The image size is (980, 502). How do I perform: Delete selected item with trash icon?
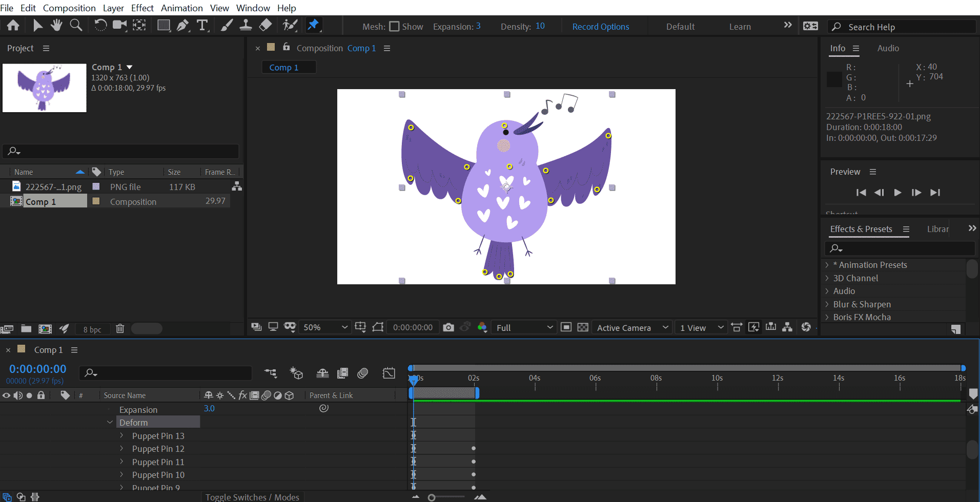coord(120,329)
